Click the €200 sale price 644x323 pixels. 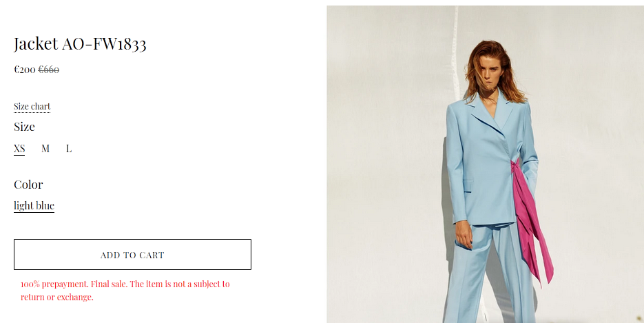pos(25,70)
